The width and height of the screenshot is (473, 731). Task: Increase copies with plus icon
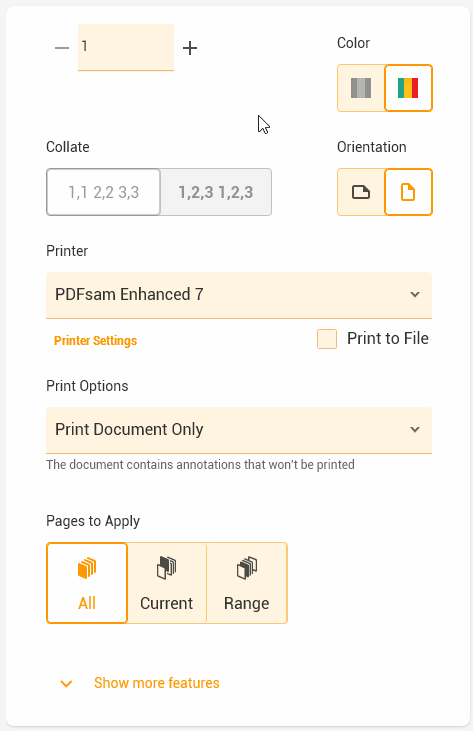coord(190,48)
